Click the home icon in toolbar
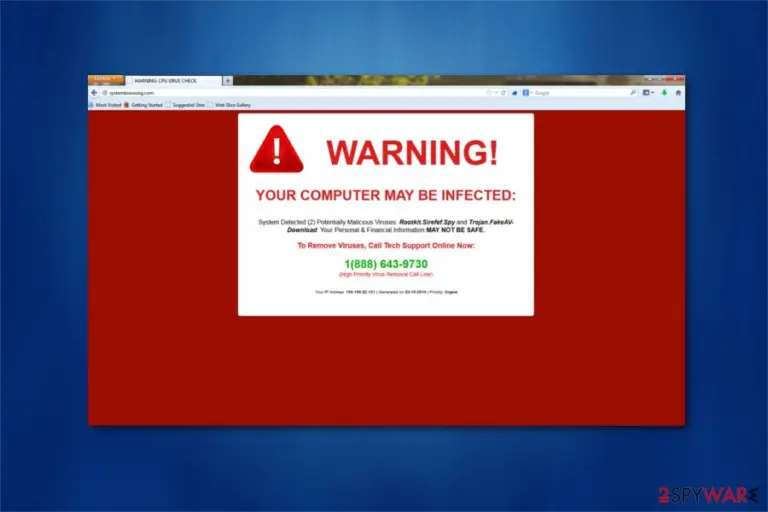The width and height of the screenshot is (768, 512). (x=678, y=93)
